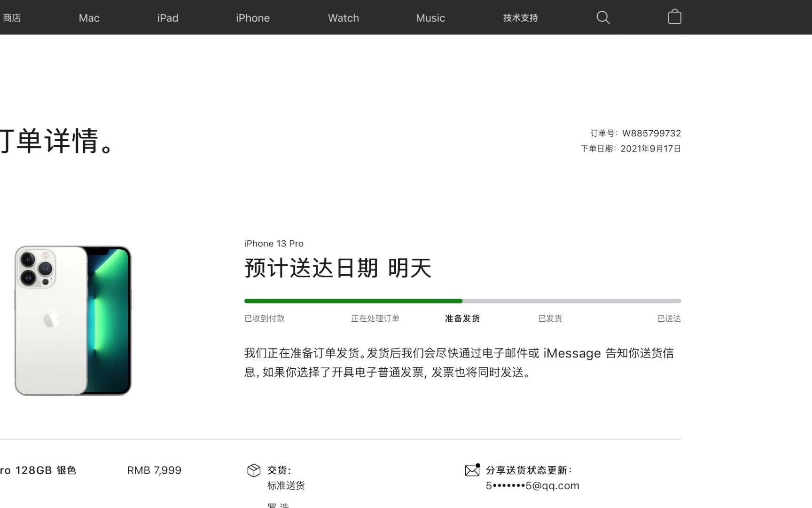Click the 128GB 银色 product description
812x508 pixels.
(38, 470)
